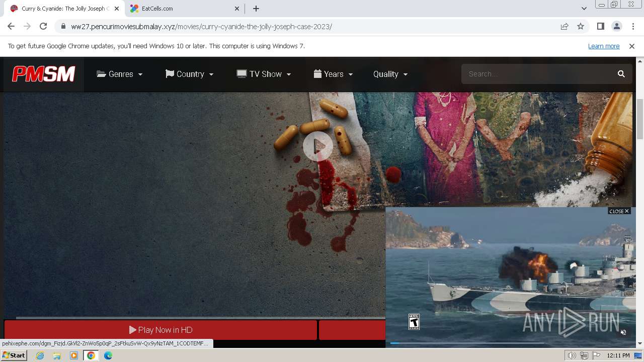This screenshot has height=362, width=644.
Task: Launch Internet Explorer from taskbar
Action: pyautogui.click(x=40, y=355)
